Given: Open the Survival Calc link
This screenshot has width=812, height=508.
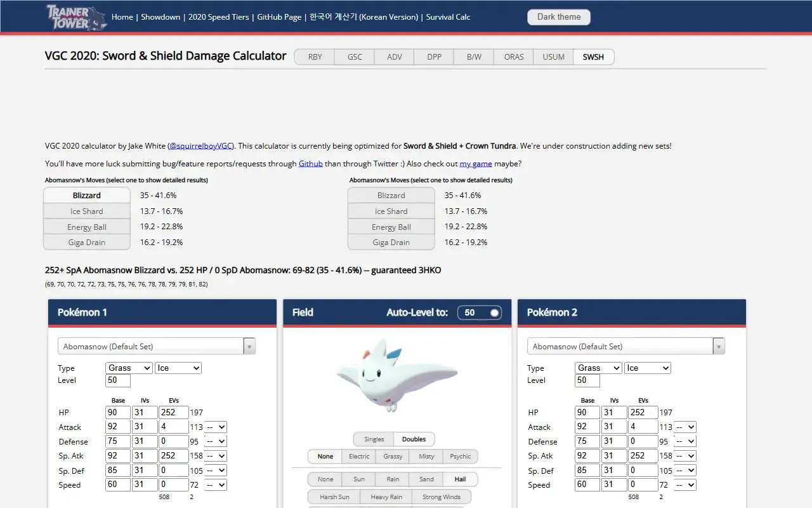Looking at the screenshot, I should point(449,17).
